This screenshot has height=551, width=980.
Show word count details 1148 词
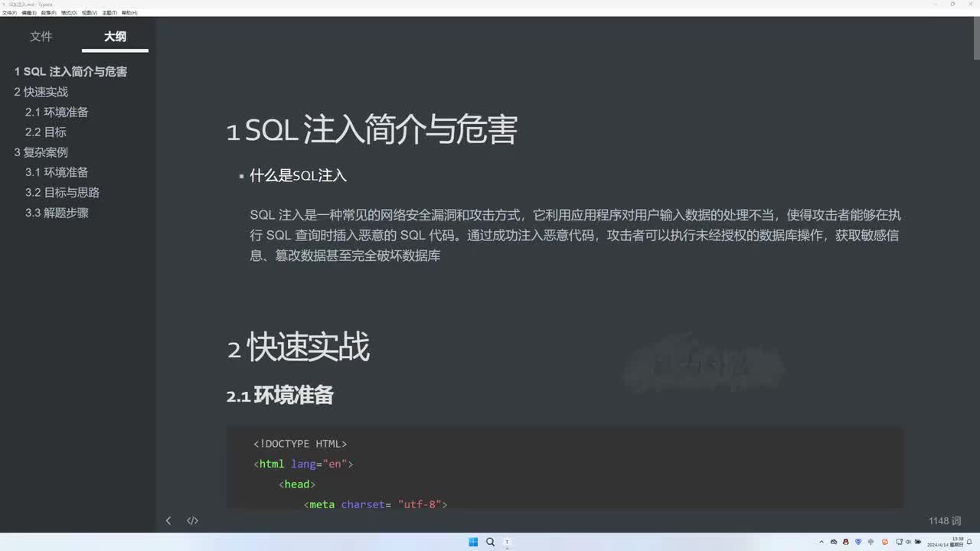(x=945, y=521)
